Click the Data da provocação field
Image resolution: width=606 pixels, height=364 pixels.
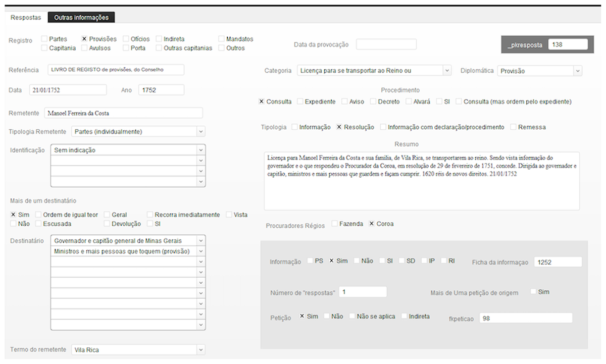(x=386, y=44)
